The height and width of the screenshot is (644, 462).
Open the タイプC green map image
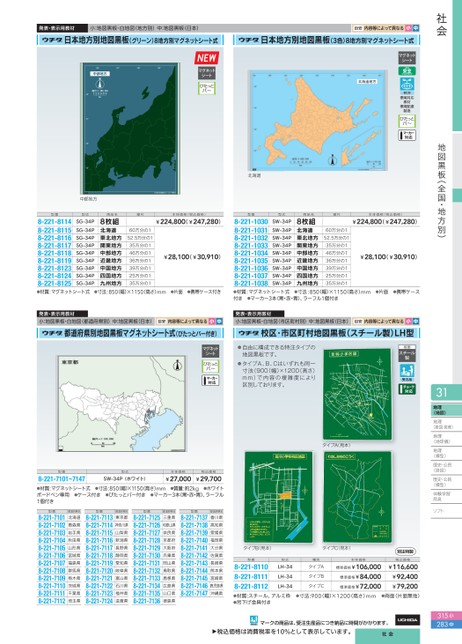357,497
